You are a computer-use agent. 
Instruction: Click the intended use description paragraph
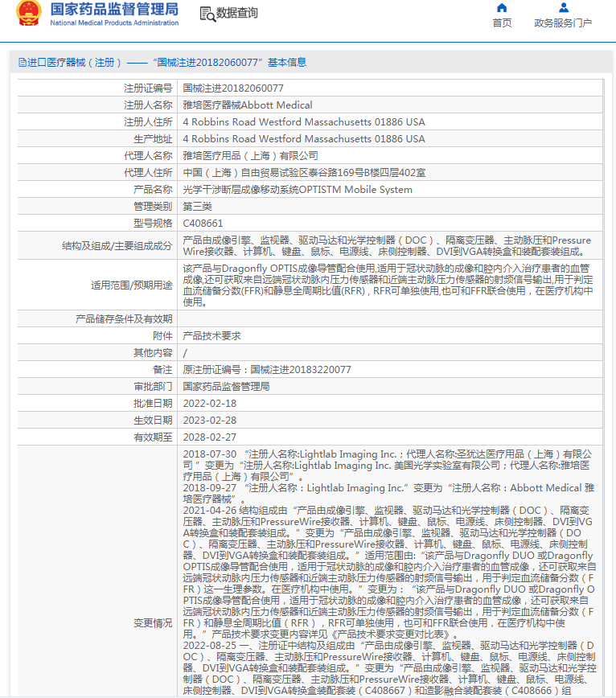[x=388, y=285]
